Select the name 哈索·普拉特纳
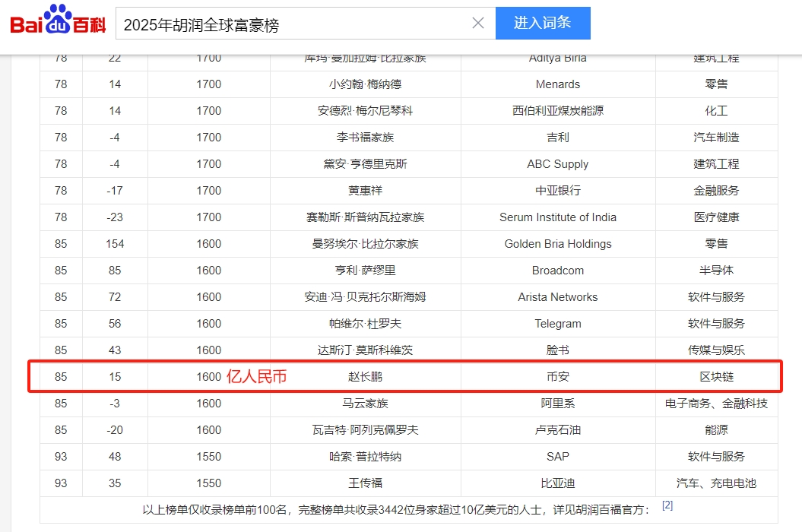The height and width of the screenshot is (532, 802). [x=365, y=457]
